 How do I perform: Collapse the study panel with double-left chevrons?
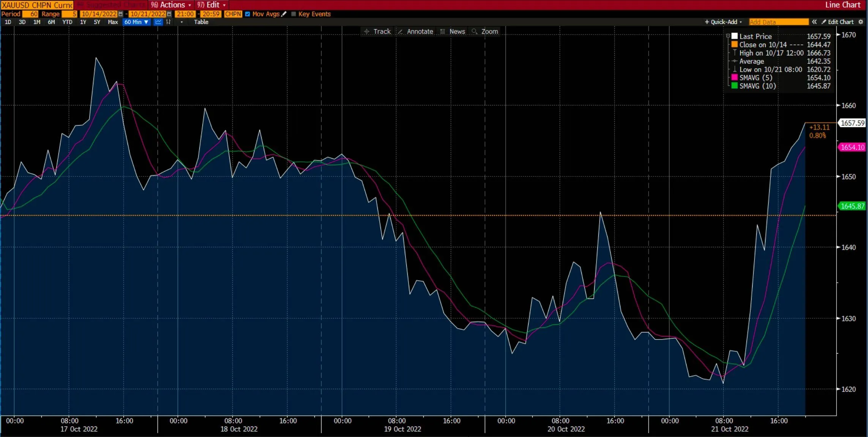pyautogui.click(x=814, y=22)
